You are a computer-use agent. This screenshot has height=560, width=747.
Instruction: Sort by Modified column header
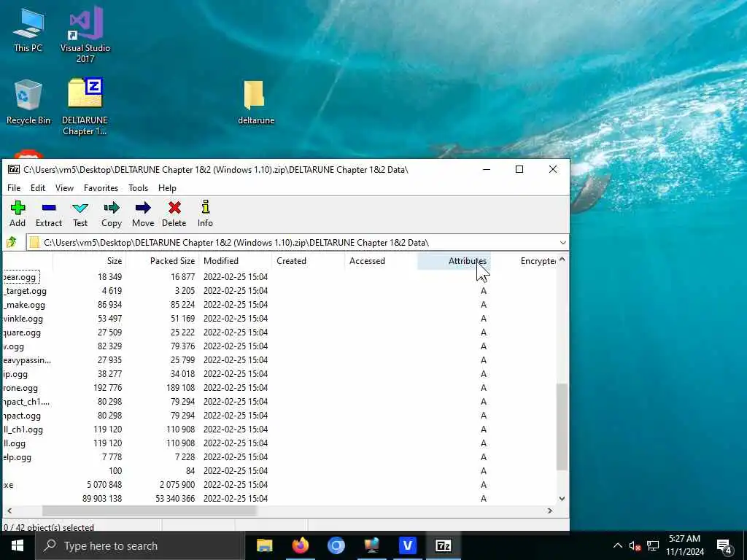coord(236,261)
